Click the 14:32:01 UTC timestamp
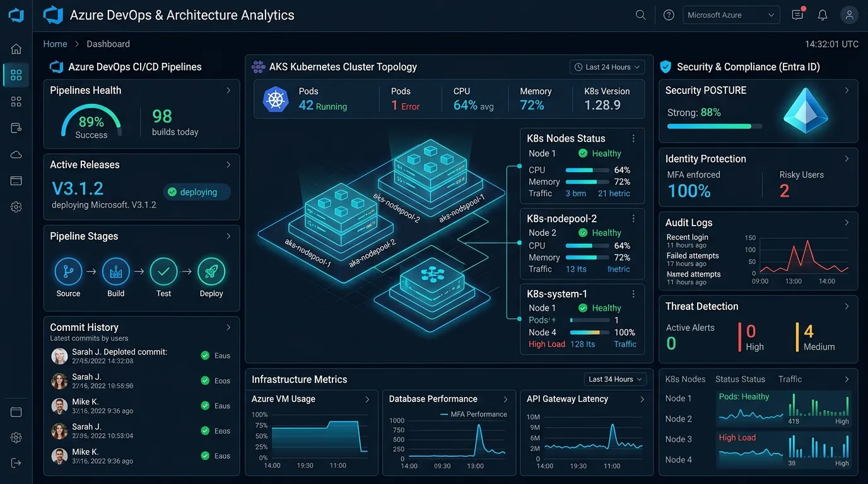 (x=831, y=44)
